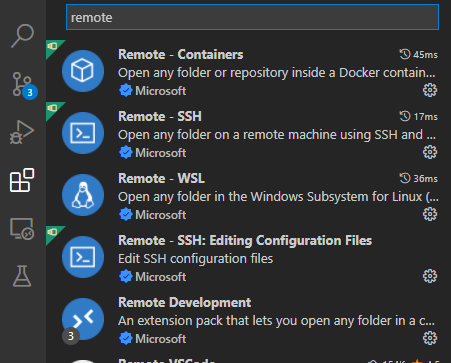
Task: Click remote badge on Remote - SSH
Action: (53, 109)
